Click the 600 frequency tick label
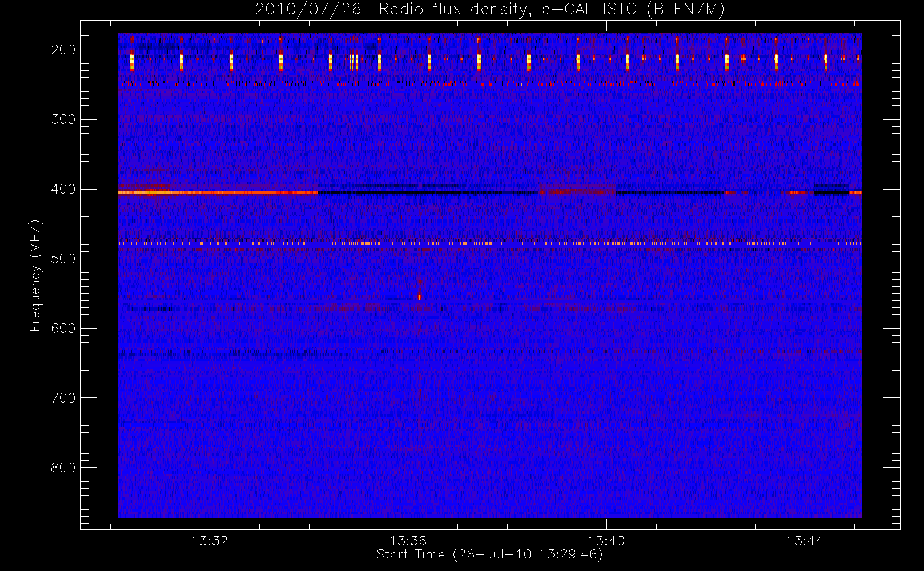Screen dimensions: 924x571 coord(63,328)
